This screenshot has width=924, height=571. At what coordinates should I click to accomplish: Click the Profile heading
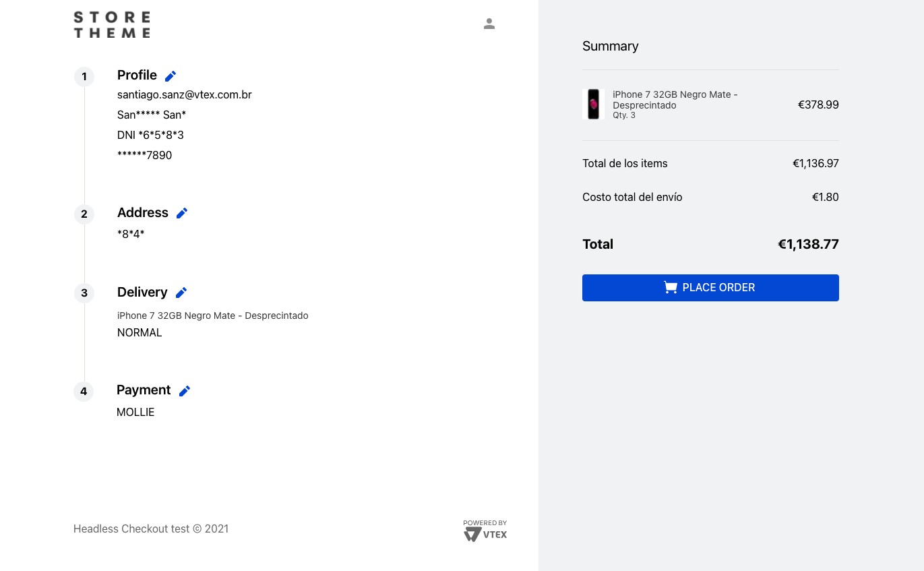tap(137, 75)
